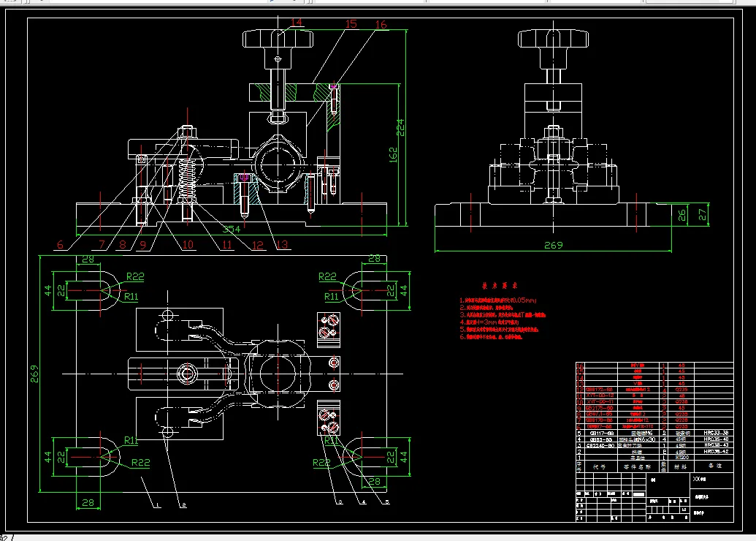Select the red balloon number 15 label
The height and width of the screenshot is (541, 756).
[351, 23]
